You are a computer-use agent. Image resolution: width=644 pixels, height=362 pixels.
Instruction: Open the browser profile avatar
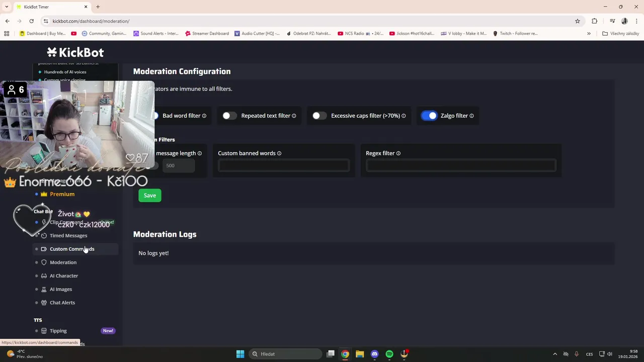coord(624,21)
